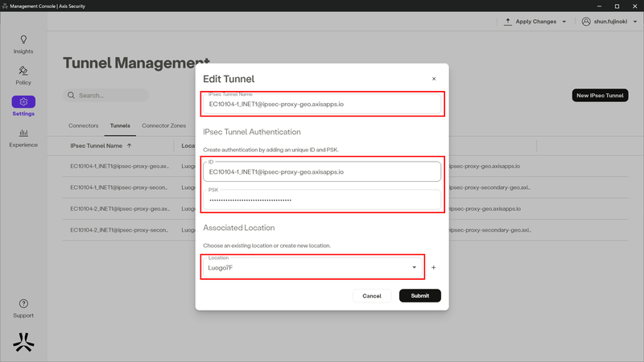Click the New IPsec Tunnel button
Image resolution: width=644 pixels, height=362 pixels.
coord(600,95)
